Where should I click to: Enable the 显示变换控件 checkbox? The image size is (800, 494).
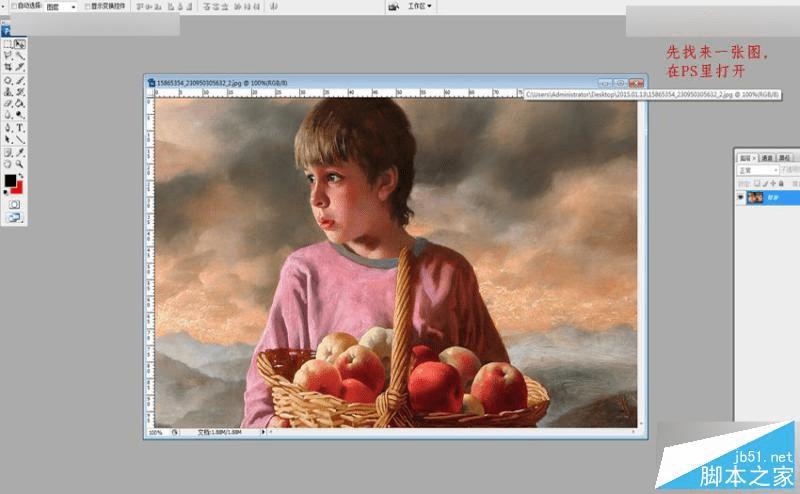pos(87,6)
